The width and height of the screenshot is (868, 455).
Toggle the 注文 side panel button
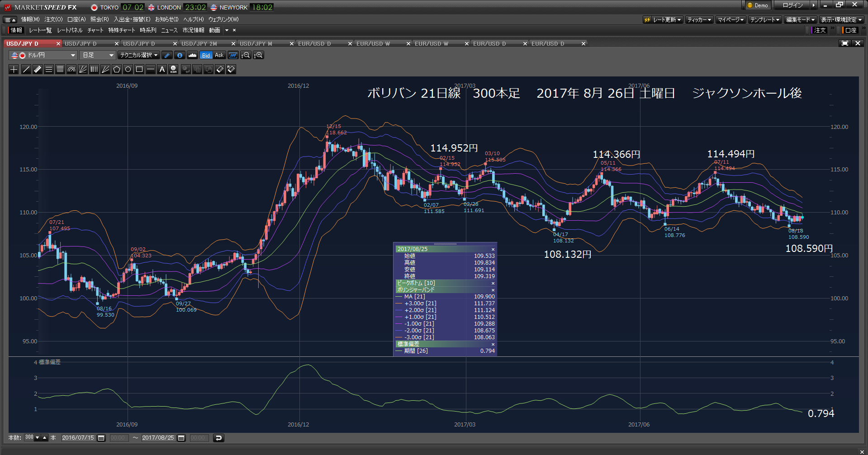pos(820,30)
